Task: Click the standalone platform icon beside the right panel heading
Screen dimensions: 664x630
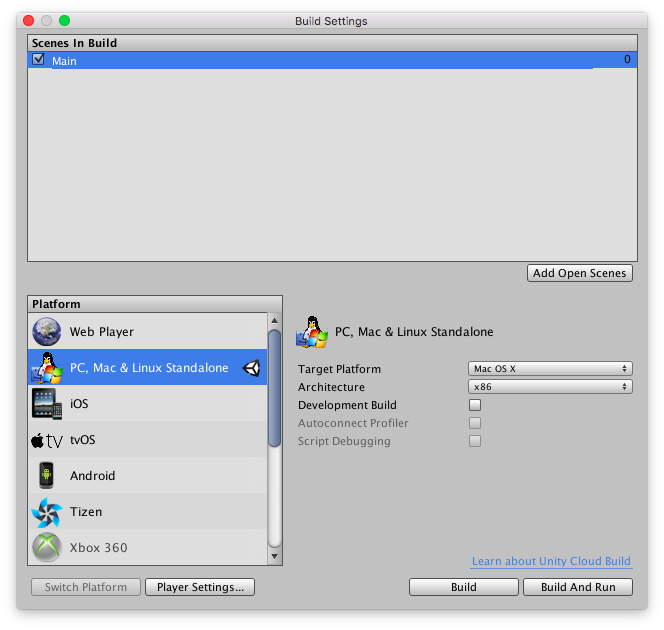Action: coord(312,332)
